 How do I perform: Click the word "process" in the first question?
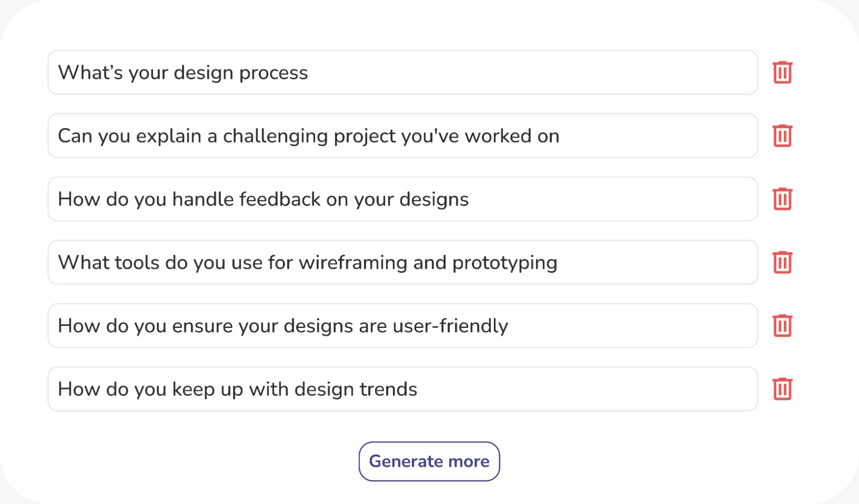[273, 74]
